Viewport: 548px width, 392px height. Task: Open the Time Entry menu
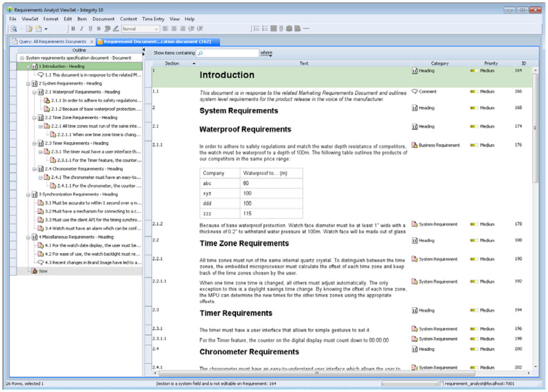click(x=153, y=19)
